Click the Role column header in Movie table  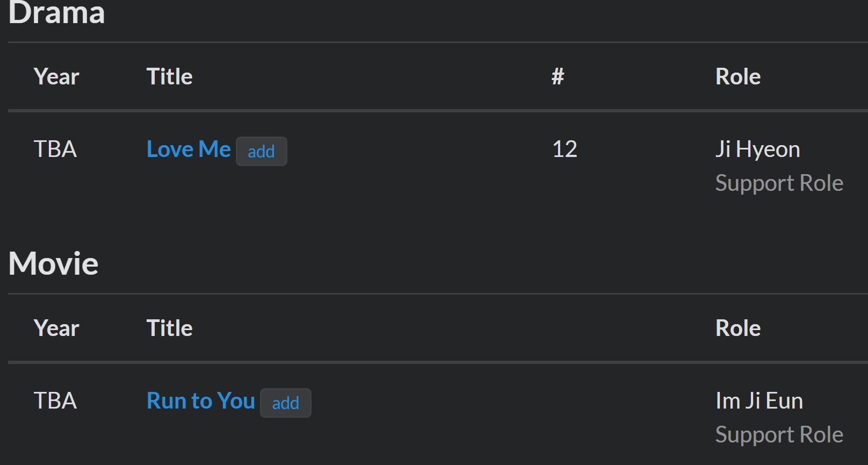(738, 328)
